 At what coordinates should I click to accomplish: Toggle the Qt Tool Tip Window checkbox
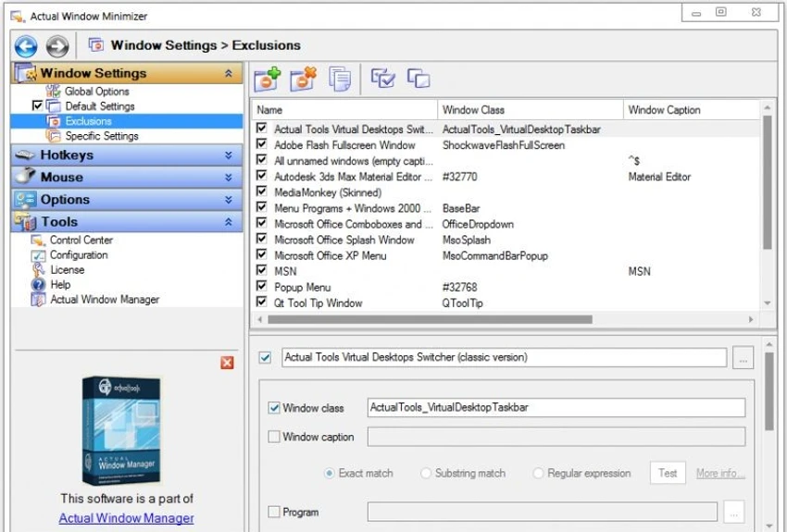click(261, 302)
